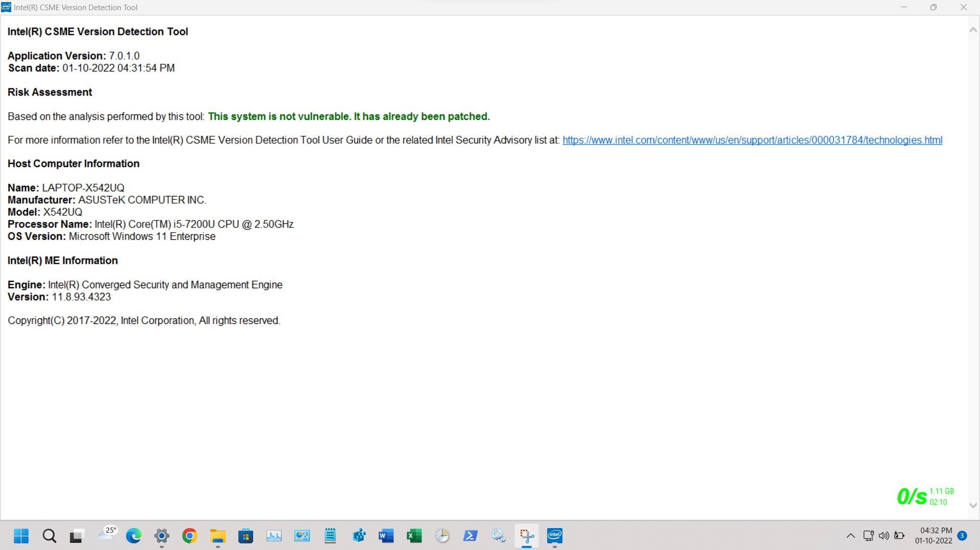Image resolution: width=980 pixels, height=550 pixels.
Task: Open the blue cubes taskbar icon
Action: tap(358, 536)
